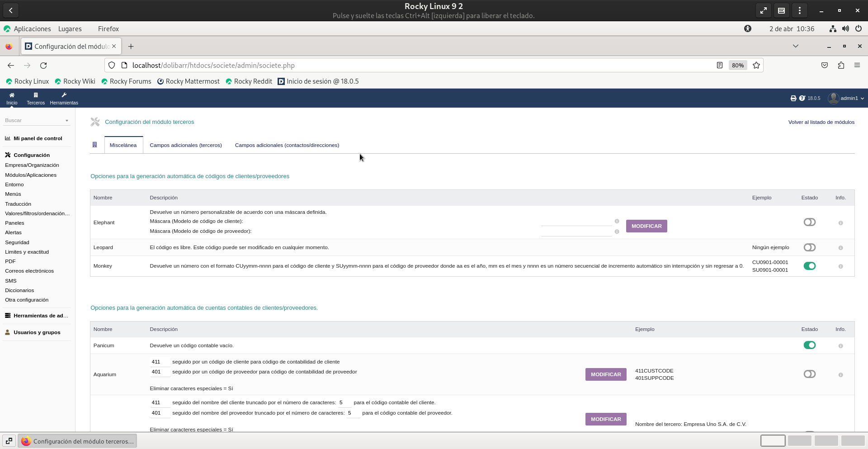868x449 pixels.
Task: Follow the Volver al listado de módulos link
Action: tap(821, 122)
